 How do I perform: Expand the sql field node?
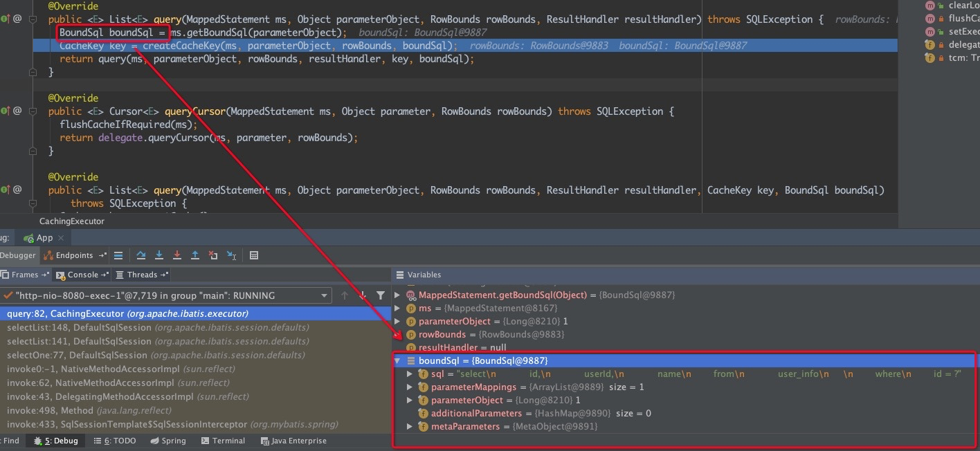coord(410,374)
